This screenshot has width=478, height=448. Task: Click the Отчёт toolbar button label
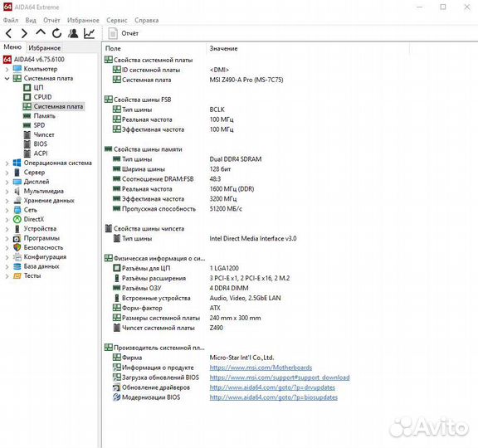click(x=129, y=33)
